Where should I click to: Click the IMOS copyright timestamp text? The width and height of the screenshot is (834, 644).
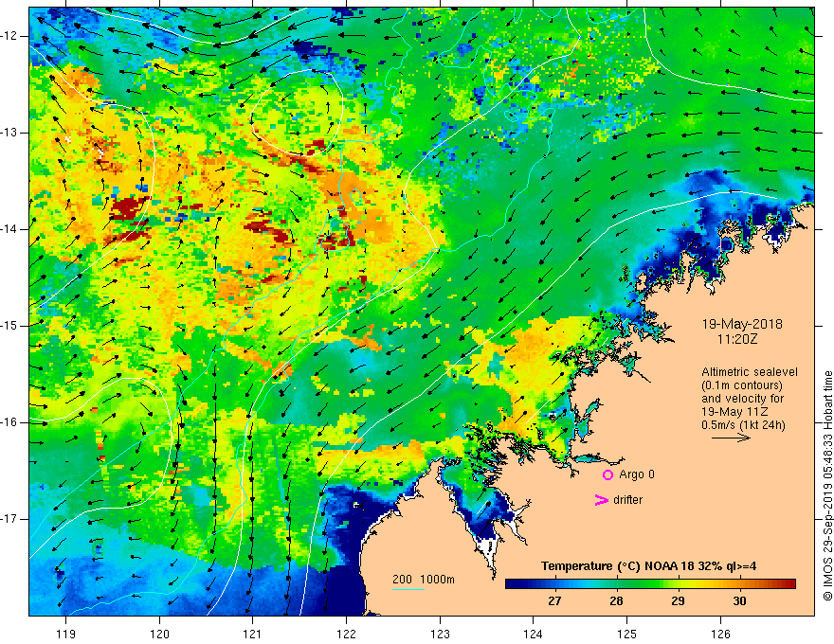coord(827,486)
